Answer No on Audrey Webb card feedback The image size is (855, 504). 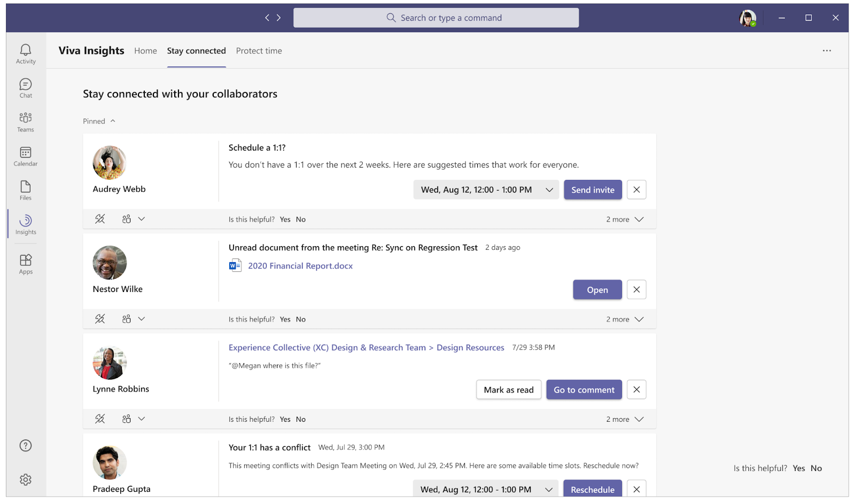(x=301, y=219)
